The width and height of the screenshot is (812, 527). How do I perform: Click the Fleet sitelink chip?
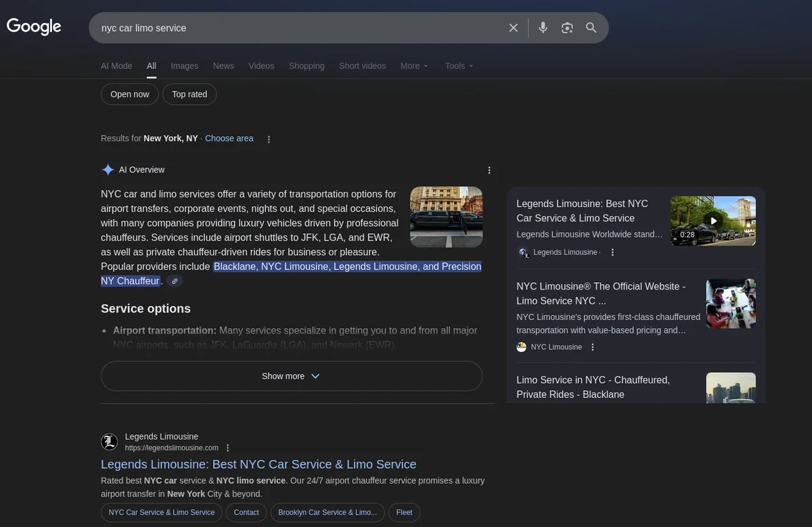(404, 512)
